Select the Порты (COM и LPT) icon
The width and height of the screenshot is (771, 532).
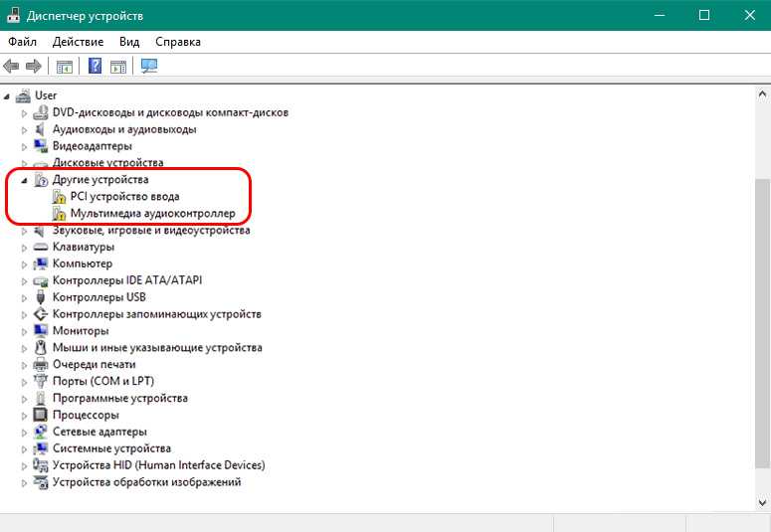coord(41,381)
